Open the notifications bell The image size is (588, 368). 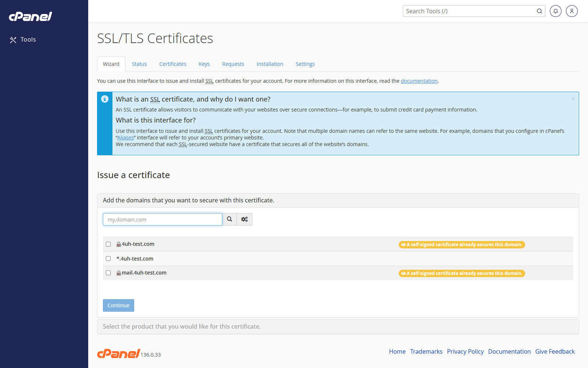(x=556, y=11)
